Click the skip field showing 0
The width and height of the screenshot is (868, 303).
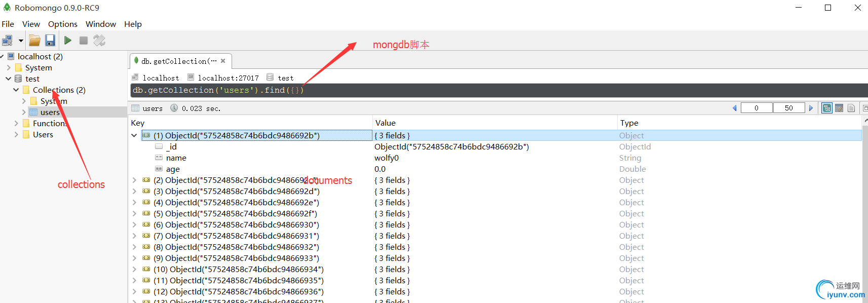tap(757, 108)
